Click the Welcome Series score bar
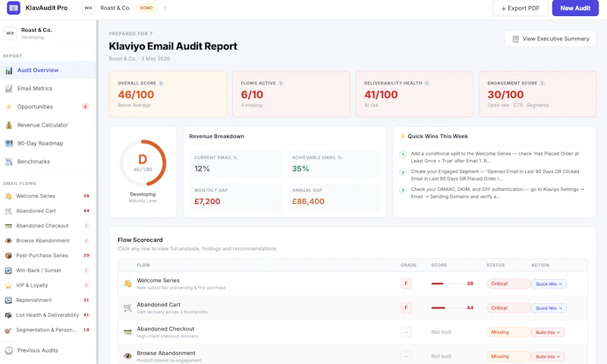The height and width of the screenshot is (364, 607). click(x=447, y=284)
